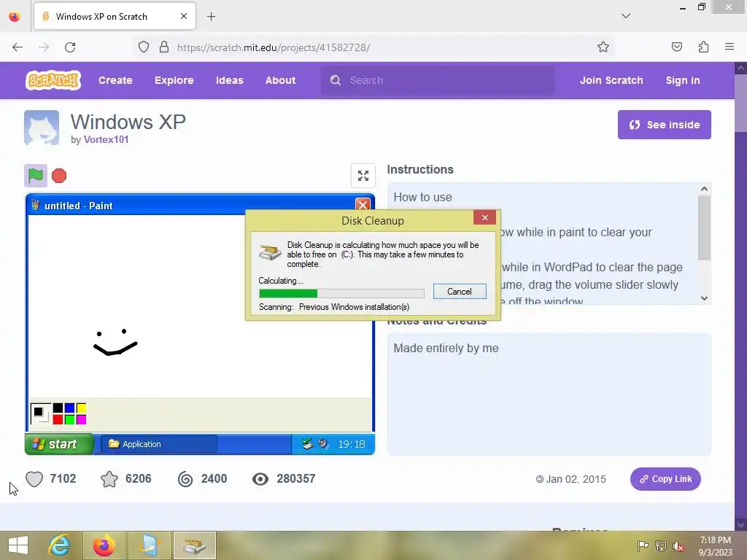
Task: Click the Application taskbar item in XP
Action: pyautogui.click(x=159, y=444)
